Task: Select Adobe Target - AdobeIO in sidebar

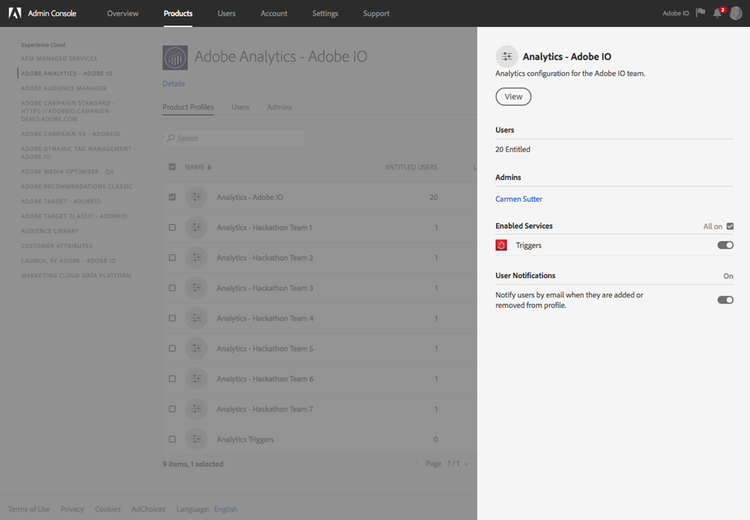Action: (61, 201)
